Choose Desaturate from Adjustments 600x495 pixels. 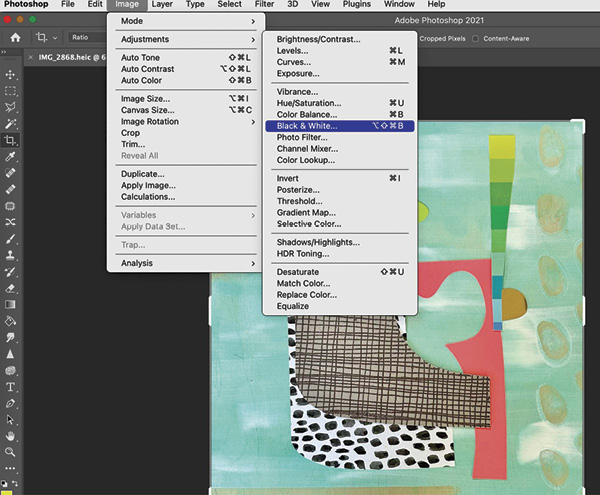click(340, 272)
